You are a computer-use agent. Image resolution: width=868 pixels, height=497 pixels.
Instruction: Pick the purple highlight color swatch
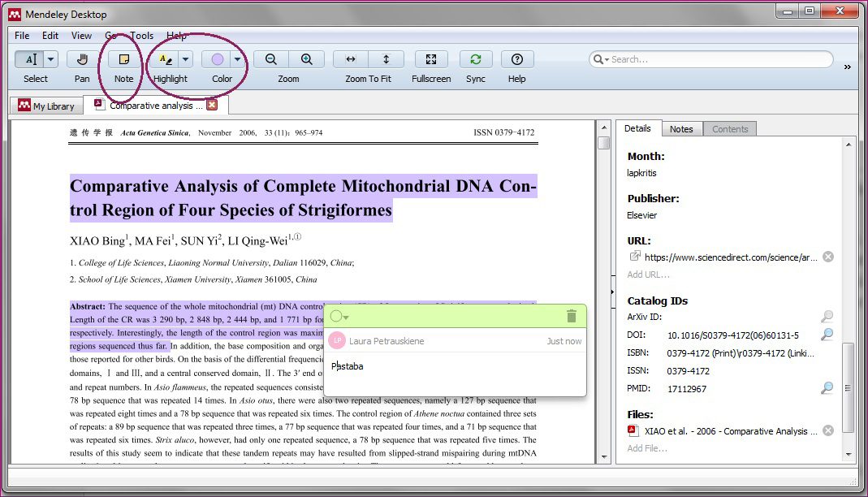tap(217, 59)
